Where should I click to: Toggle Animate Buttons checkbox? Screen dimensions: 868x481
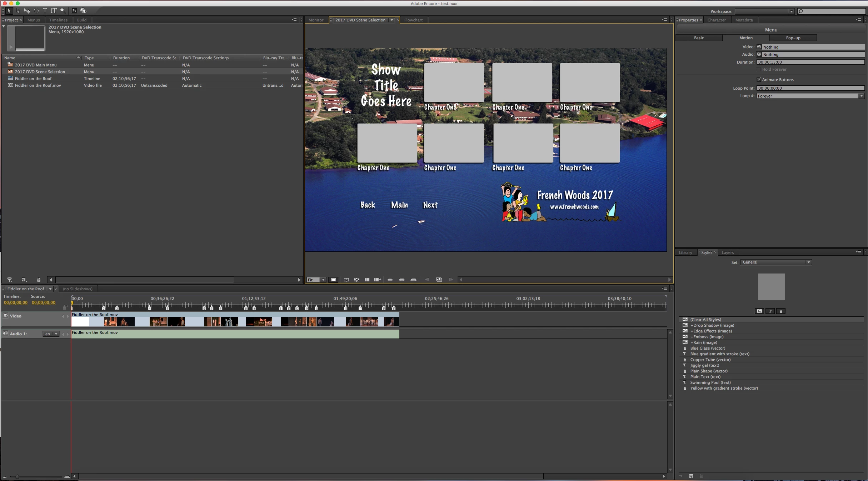click(x=759, y=79)
